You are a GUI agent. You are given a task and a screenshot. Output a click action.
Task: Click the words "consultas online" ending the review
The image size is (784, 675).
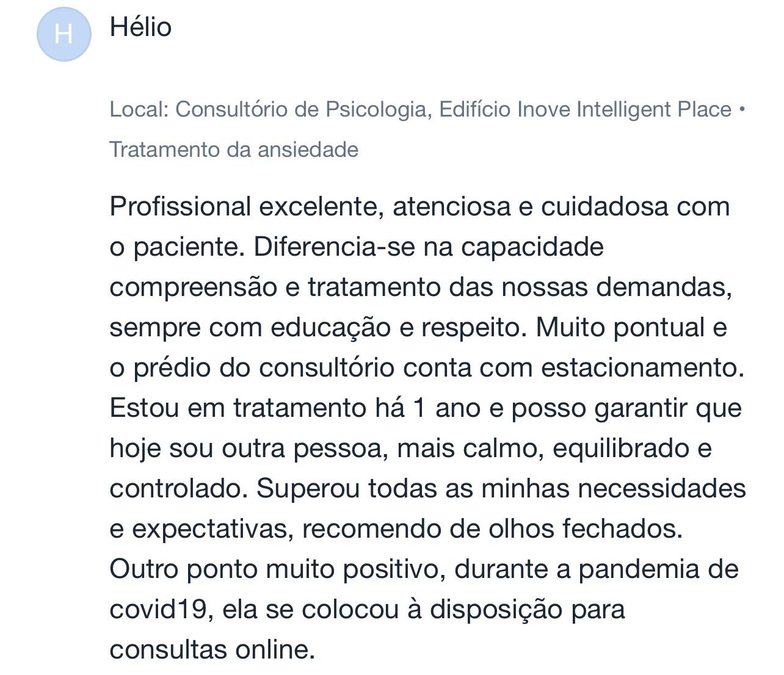tap(211, 650)
